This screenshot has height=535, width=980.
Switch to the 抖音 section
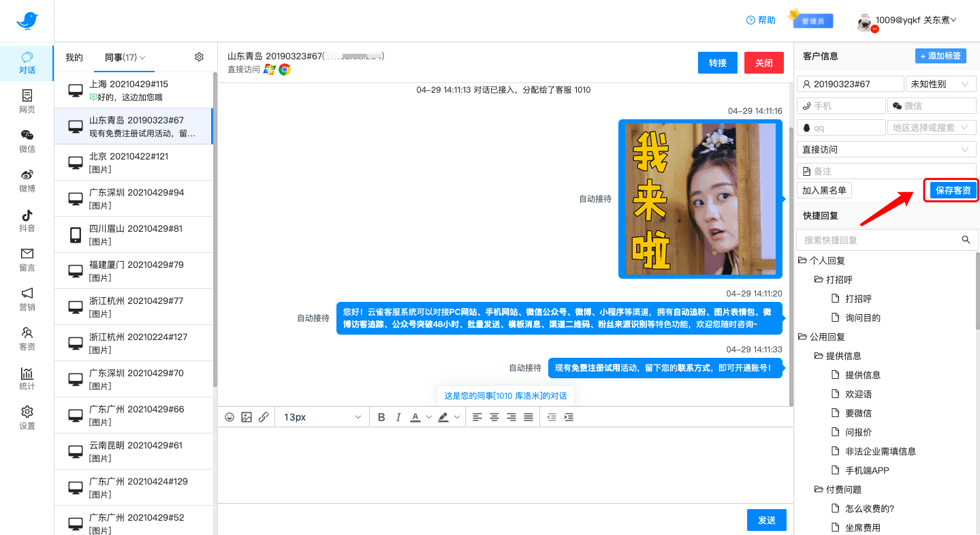[27, 223]
